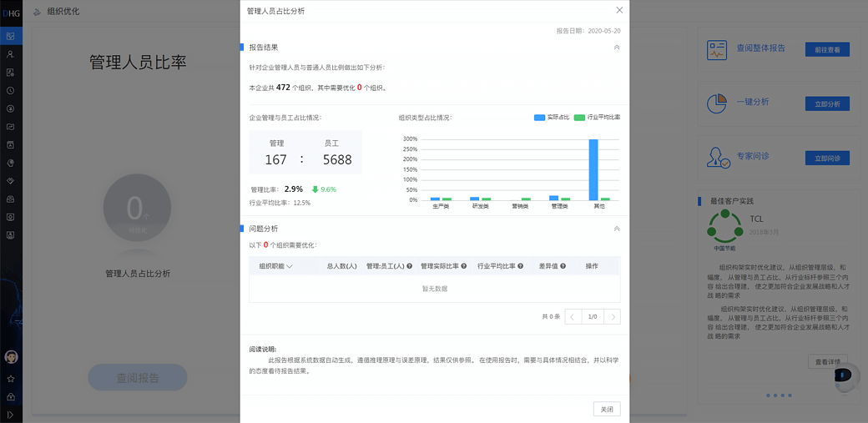The height and width of the screenshot is (423, 868).
Task: Collapse the 问题分析 section
Action: (x=617, y=229)
